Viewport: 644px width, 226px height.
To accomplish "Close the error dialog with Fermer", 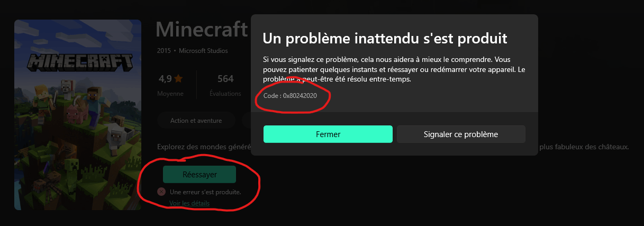I will [328, 134].
